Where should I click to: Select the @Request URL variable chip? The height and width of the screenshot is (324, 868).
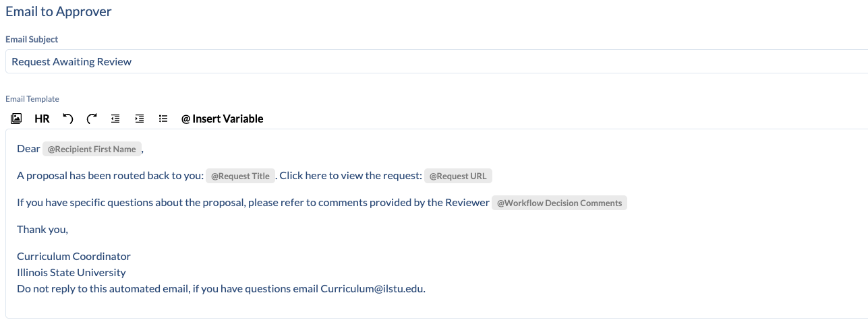tap(458, 176)
